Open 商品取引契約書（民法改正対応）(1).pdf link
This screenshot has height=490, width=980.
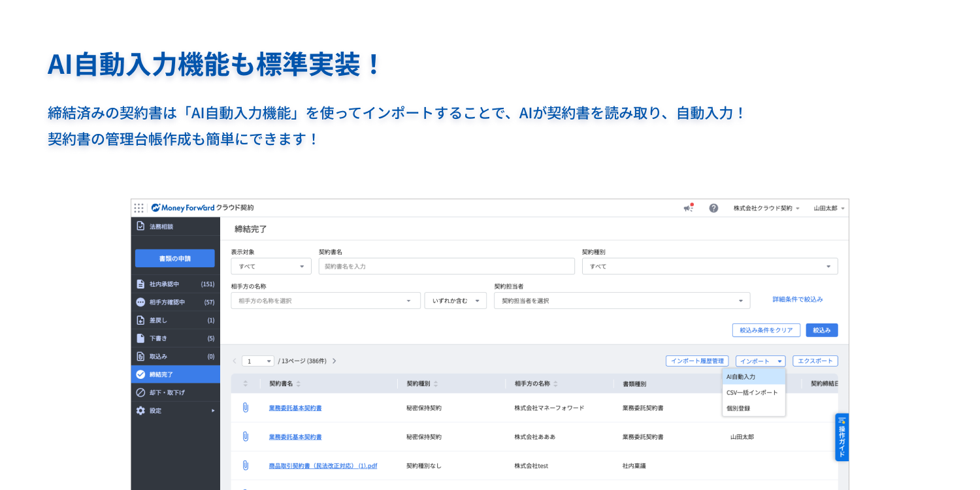pyautogui.click(x=323, y=466)
